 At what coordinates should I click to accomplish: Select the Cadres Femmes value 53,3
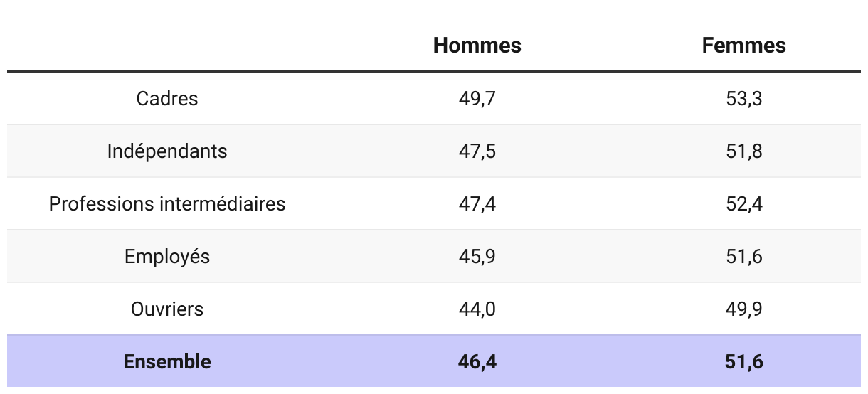743,98
